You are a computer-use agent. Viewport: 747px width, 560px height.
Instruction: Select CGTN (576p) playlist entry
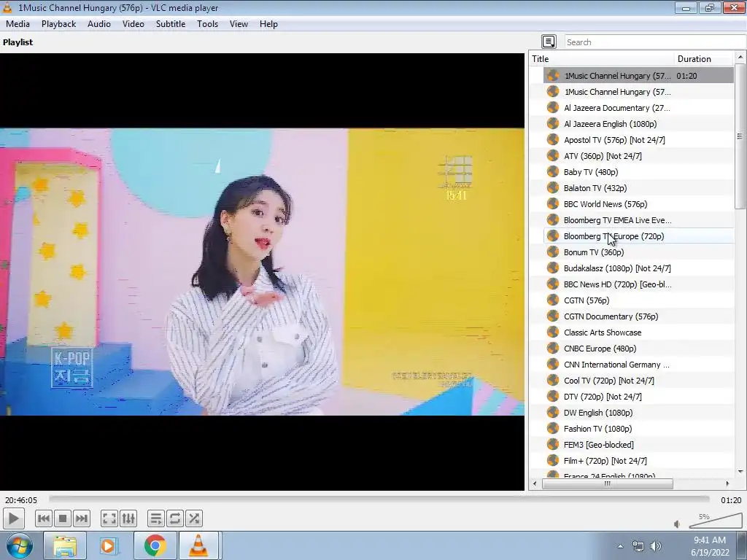click(x=638, y=300)
